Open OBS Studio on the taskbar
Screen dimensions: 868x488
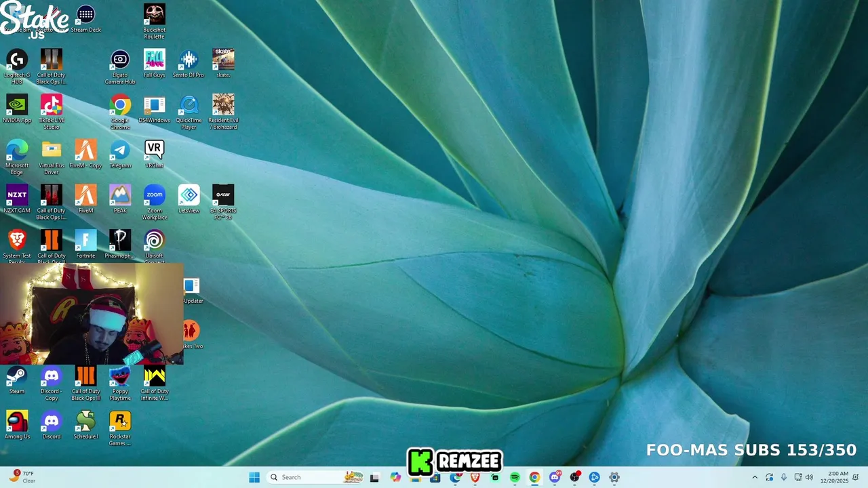click(x=574, y=477)
